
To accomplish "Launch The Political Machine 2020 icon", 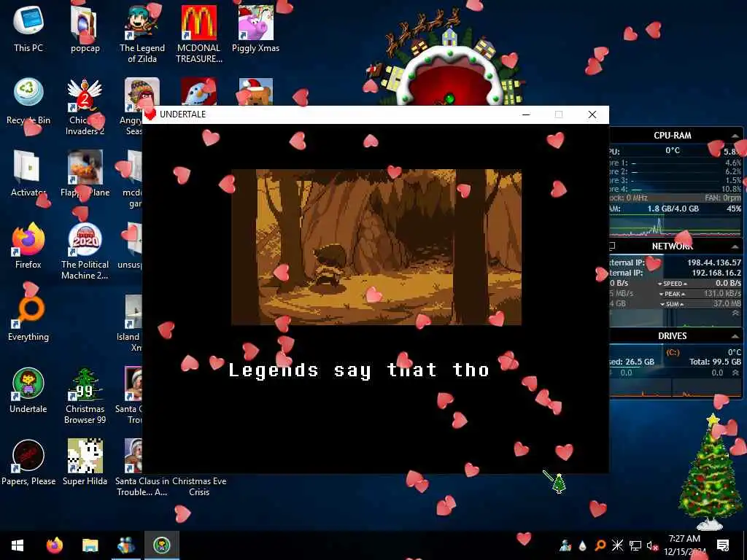I will (85, 251).
